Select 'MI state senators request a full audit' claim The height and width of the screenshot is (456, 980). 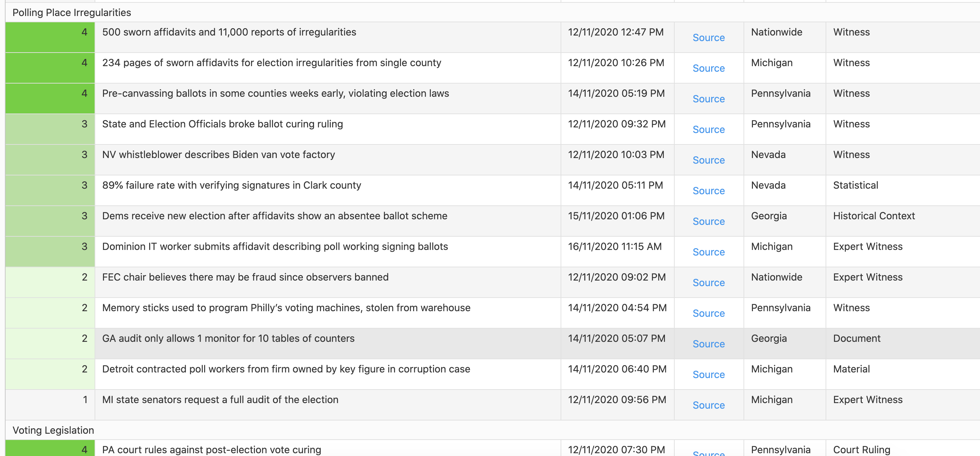click(220, 400)
